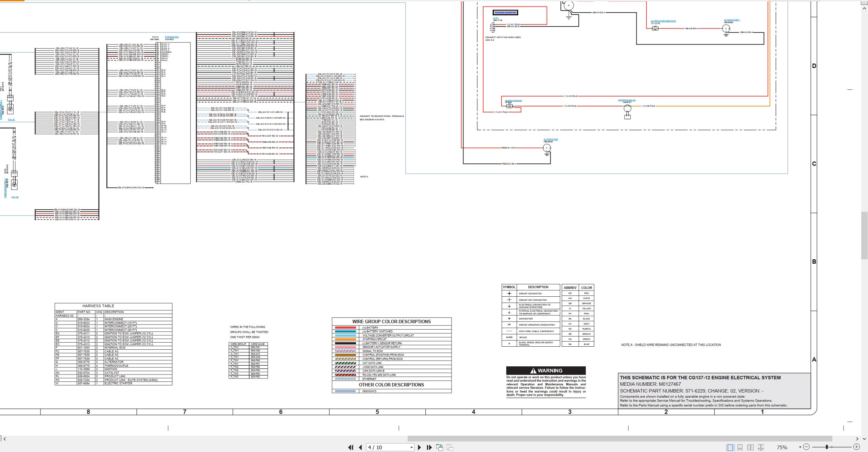Open the ALTERNATOR link near P0E0-G1 wire
This screenshot has height=452, width=868.
point(550,139)
